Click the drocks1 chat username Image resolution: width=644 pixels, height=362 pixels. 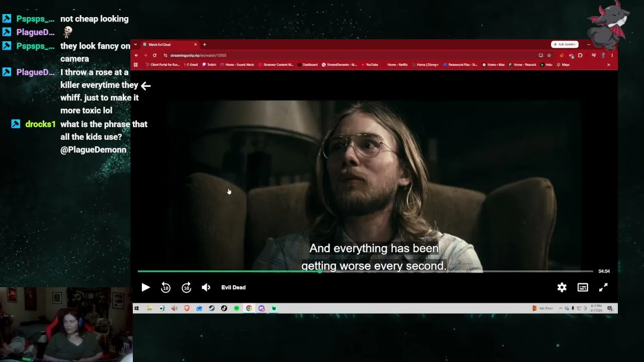40,124
